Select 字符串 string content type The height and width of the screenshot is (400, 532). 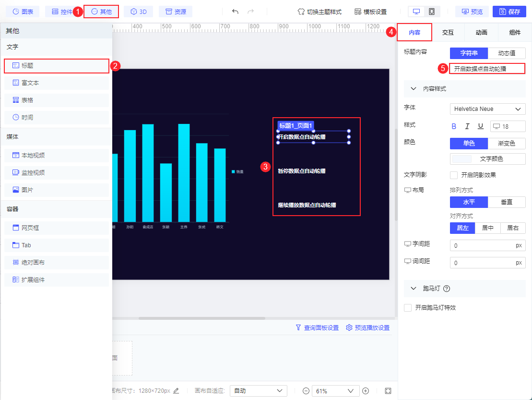(469, 53)
